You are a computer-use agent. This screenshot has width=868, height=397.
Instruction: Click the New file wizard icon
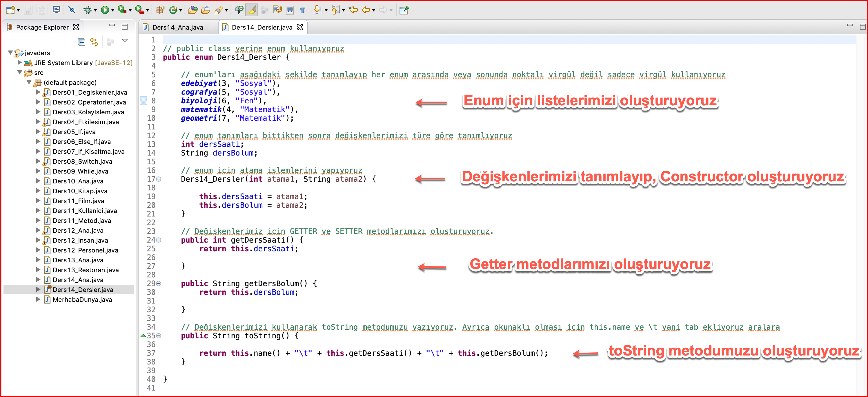click(10, 10)
